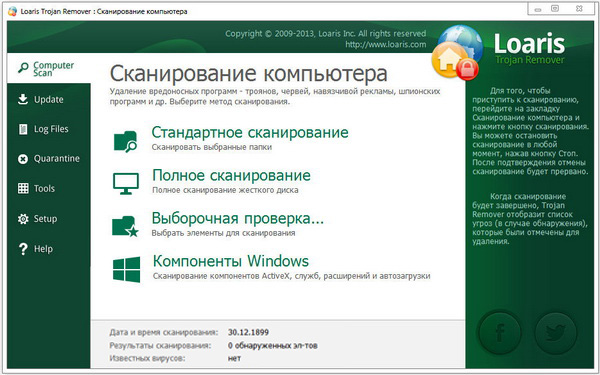The image size is (600, 375).
Task: Click the known viruses value нет
Action: pos(234,359)
